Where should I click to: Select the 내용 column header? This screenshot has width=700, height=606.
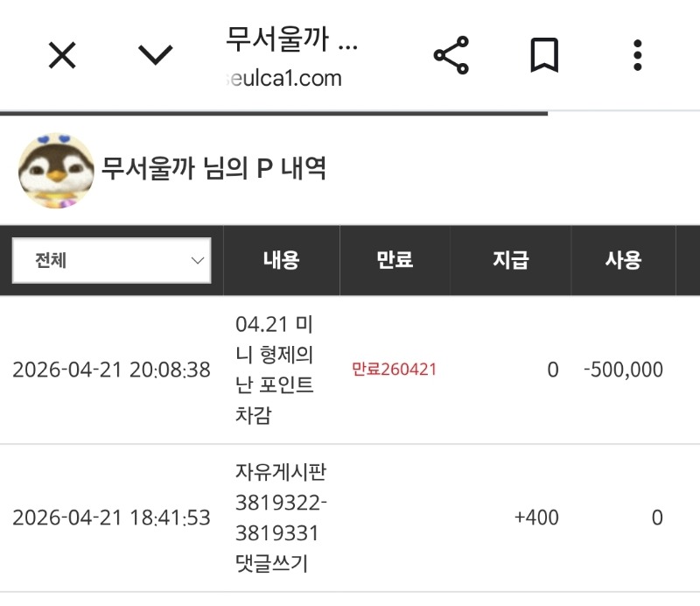tap(281, 260)
